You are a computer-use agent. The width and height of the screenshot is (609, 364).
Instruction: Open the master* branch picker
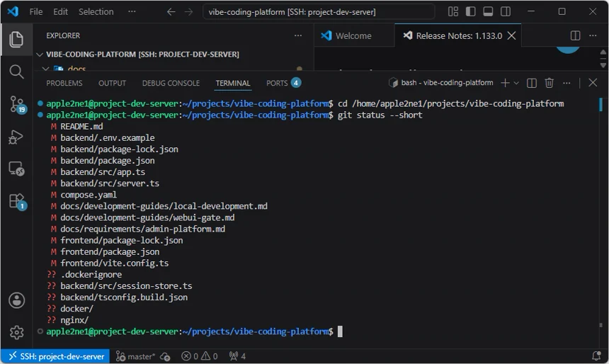pos(135,356)
